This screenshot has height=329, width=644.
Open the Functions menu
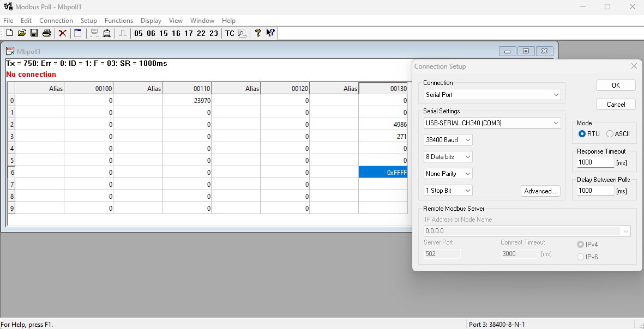click(x=118, y=21)
